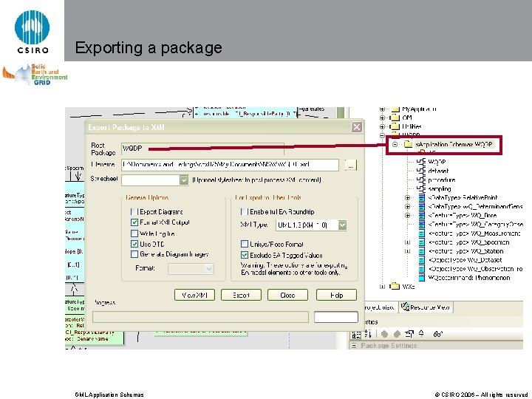The height and width of the screenshot is (399, 532).
Task: Collapse the Package Settings section
Action: point(354,346)
